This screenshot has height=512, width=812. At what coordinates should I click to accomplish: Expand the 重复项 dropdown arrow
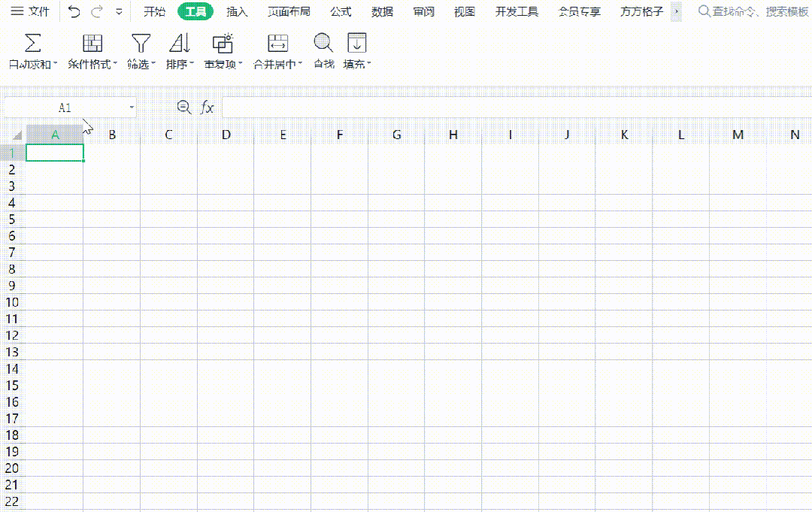241,64
